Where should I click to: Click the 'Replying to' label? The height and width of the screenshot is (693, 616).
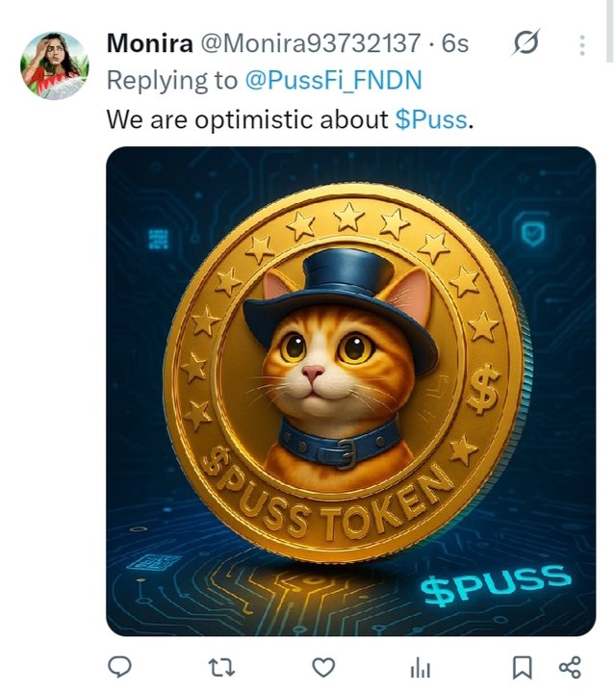(172, 81)
